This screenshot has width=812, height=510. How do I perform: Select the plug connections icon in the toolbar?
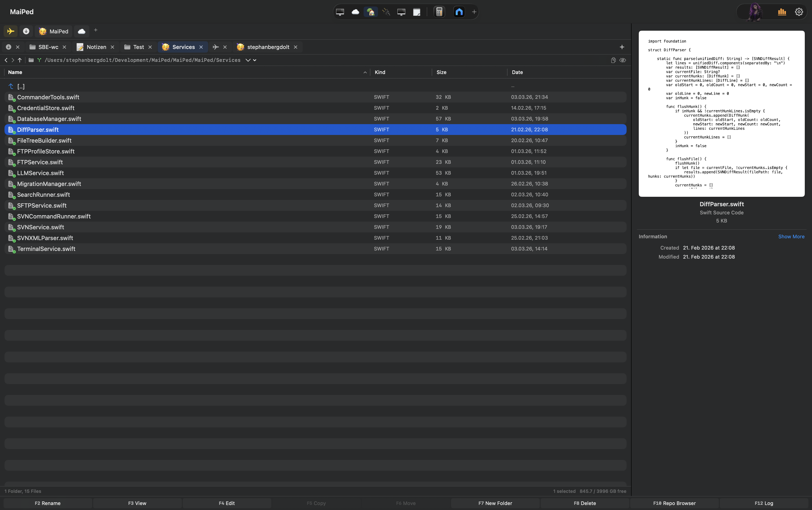coord(386,12)
